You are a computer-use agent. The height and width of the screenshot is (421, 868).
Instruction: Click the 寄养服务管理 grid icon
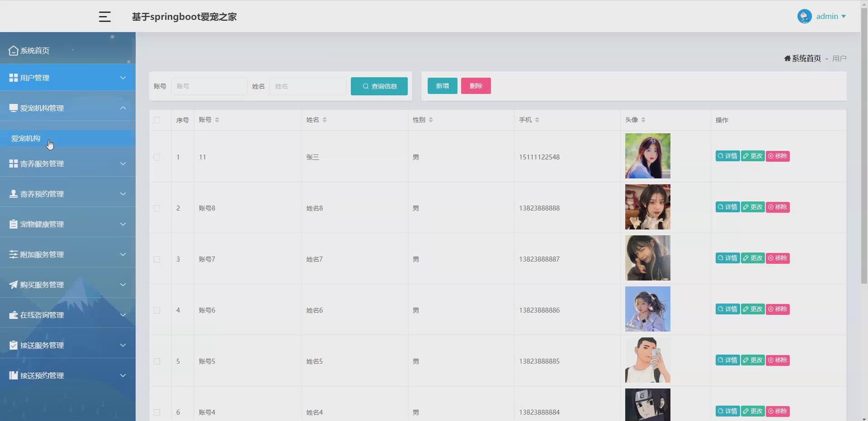(x=14, y=164)
